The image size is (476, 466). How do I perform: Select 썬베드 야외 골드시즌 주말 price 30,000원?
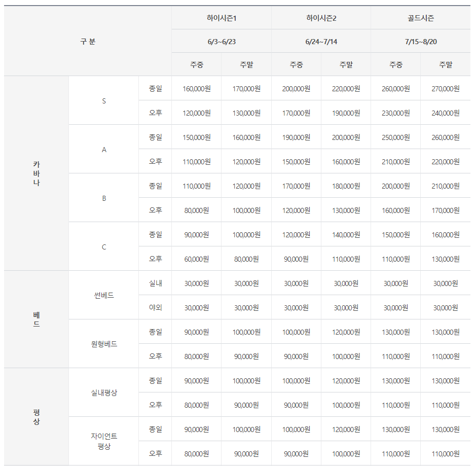446,307
